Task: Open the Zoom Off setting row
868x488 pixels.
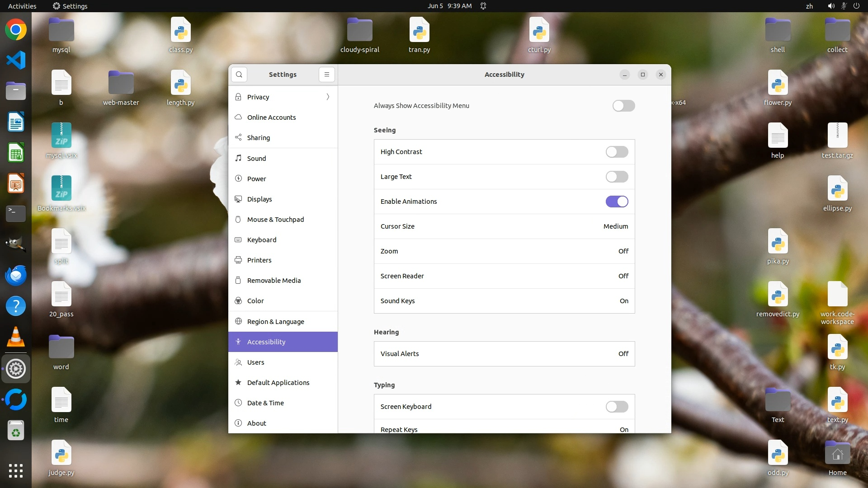Action: (x=504, y=251)
